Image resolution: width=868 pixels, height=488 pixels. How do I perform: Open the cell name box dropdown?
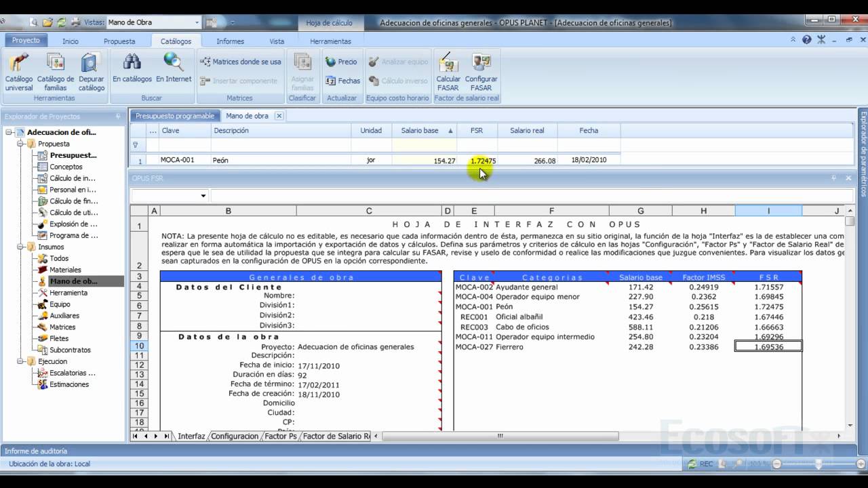point(203,197)
